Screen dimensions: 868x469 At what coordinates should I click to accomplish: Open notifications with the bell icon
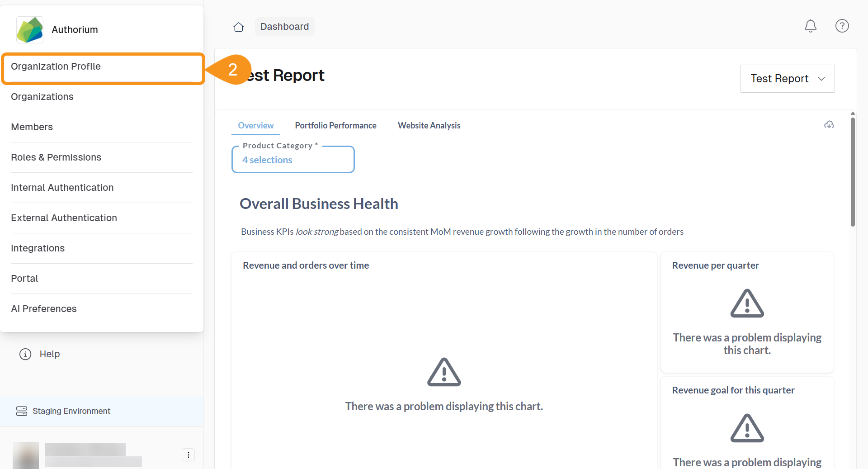811,26
